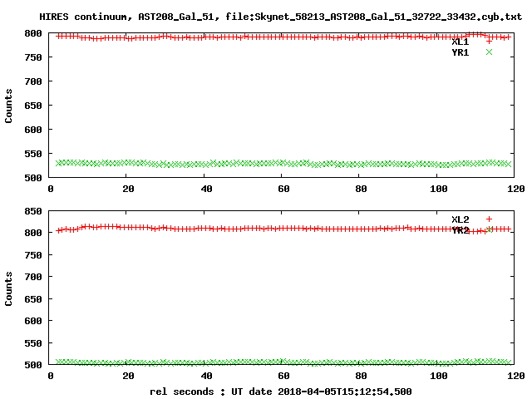Click the red plus marker next to XL2
The image size is (532, 399).
coord(489,219)
